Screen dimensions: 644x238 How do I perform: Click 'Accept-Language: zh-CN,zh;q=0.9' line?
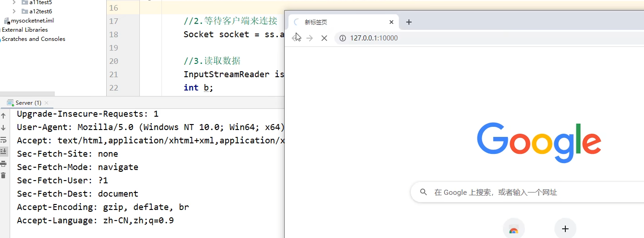(95, 221)
